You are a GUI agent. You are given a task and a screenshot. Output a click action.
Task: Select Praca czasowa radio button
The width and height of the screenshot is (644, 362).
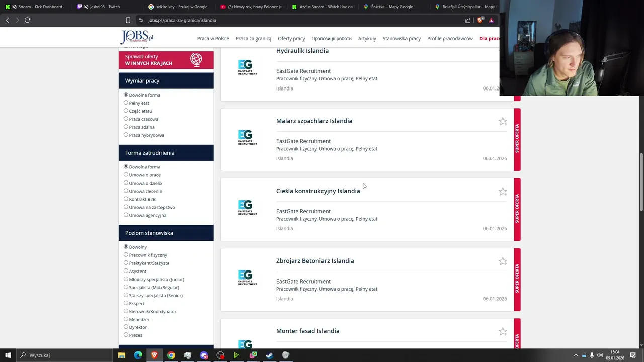click(126, 119)
